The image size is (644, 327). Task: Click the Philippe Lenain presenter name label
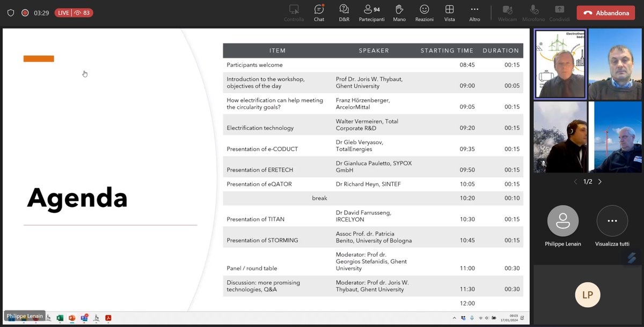click(25, 316)
